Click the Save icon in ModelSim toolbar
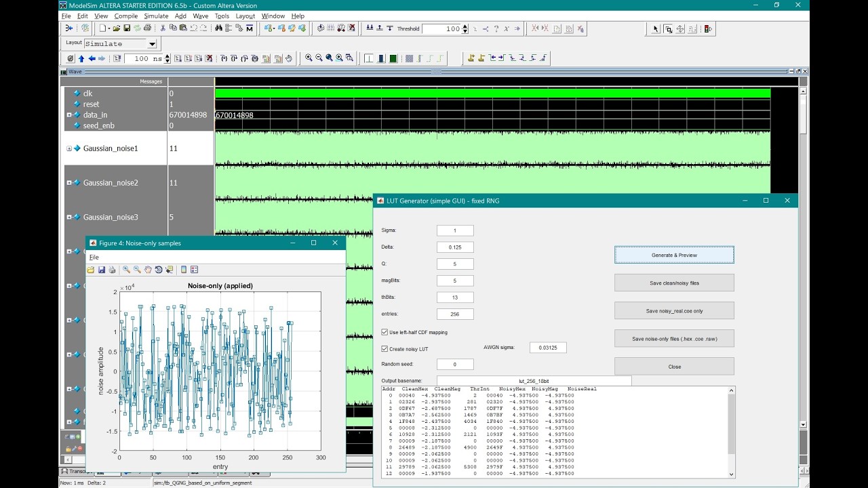 (x=127, y=28)
